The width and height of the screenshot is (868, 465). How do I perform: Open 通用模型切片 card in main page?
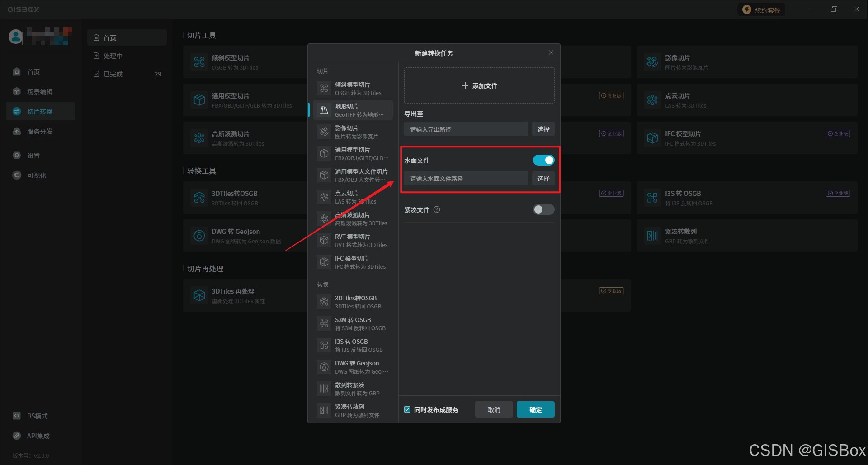coord(245,100)
